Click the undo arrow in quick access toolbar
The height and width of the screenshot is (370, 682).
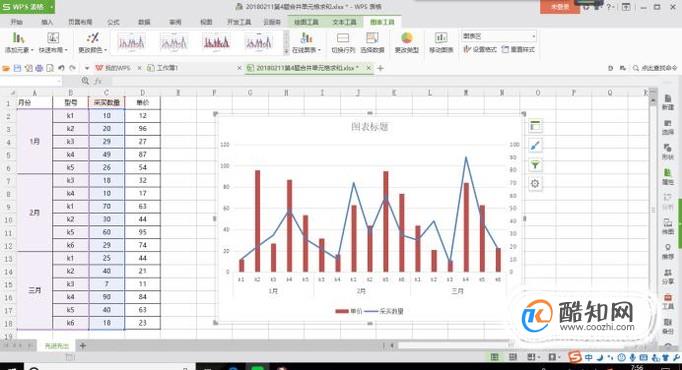click(x=61, y=68)
